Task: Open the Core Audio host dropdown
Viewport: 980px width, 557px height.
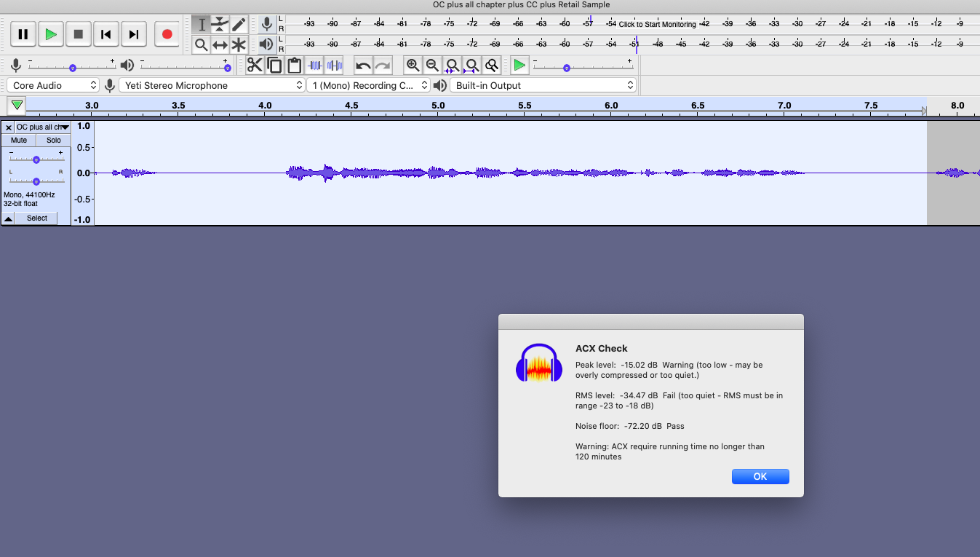Action: point(53,85)
